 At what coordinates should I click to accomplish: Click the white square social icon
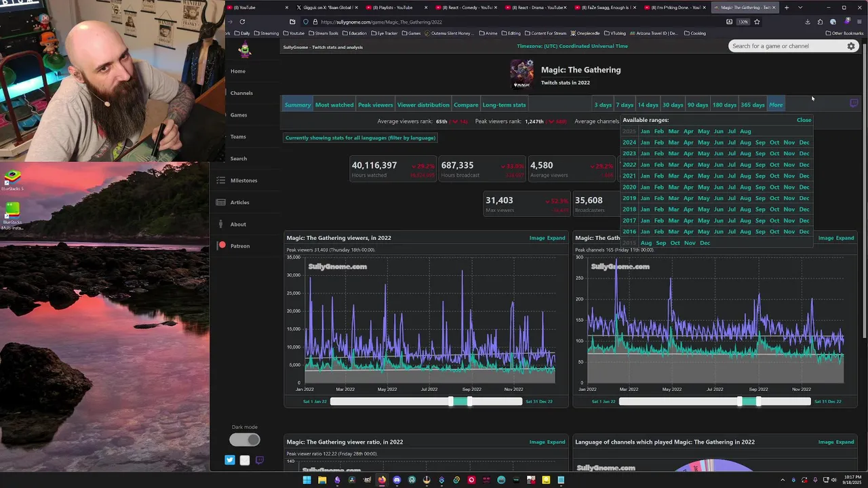(x=245, y=460)
